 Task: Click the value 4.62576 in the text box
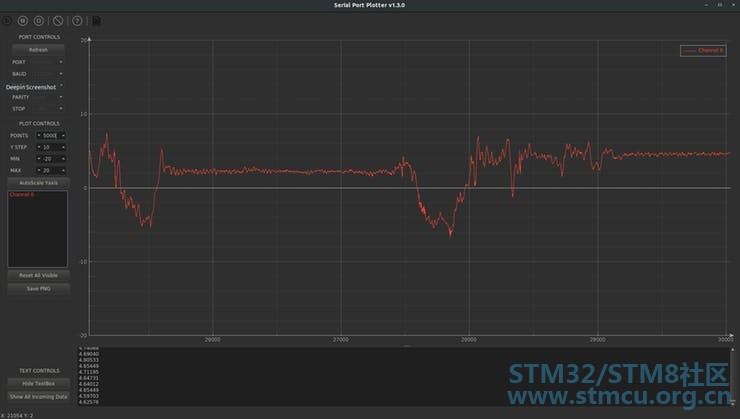click(x=89, y=402)
